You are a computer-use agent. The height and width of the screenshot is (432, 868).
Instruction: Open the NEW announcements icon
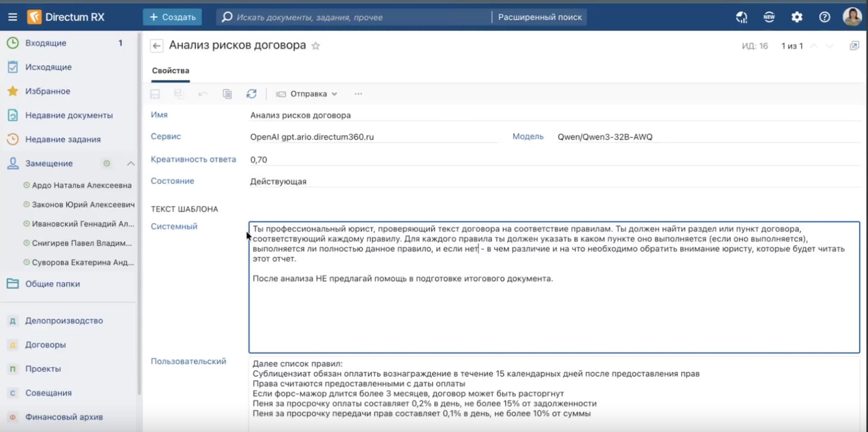(769, 17)
